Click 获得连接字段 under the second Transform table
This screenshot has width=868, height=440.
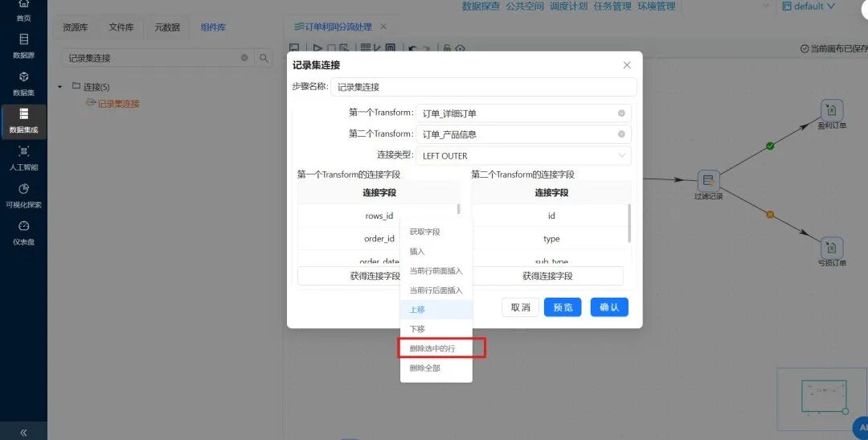click(547, 276)
